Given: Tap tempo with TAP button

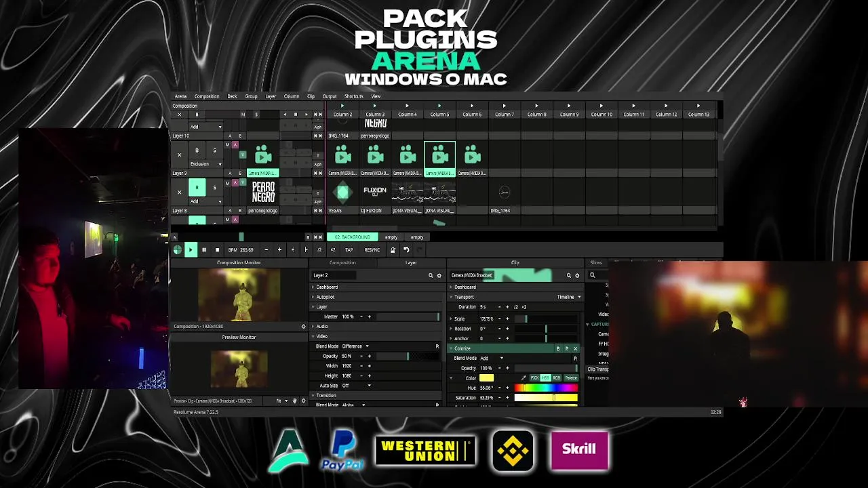Looking at the screenshot, I should 349,250.
